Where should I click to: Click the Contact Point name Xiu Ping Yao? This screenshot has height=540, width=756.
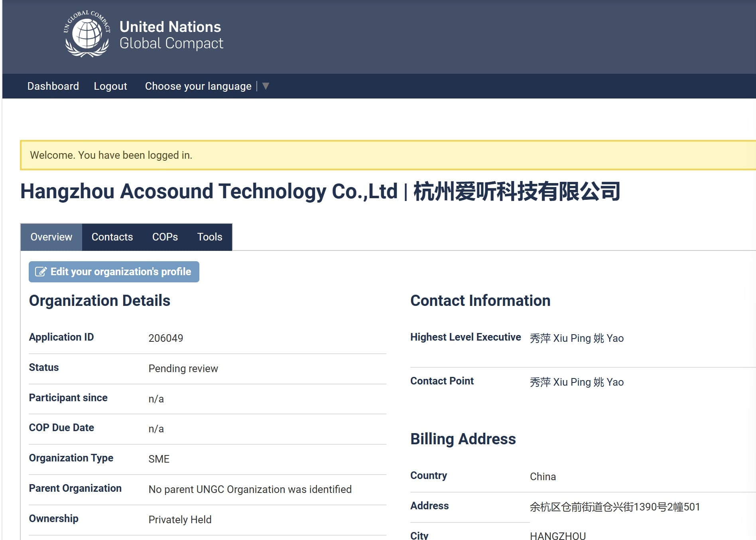point(577,382)
